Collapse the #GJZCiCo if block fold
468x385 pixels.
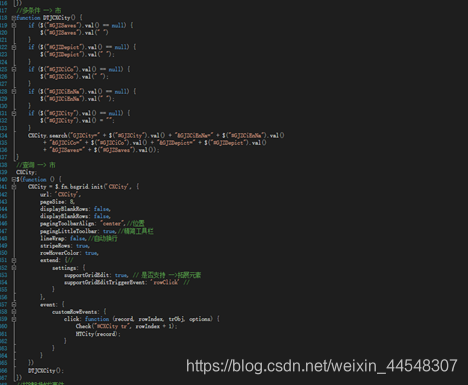click(14, 69)
